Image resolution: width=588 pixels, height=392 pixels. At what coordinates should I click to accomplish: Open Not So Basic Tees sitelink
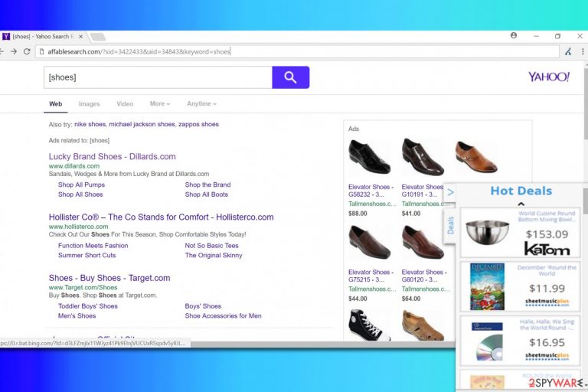(x=211, y=245)
